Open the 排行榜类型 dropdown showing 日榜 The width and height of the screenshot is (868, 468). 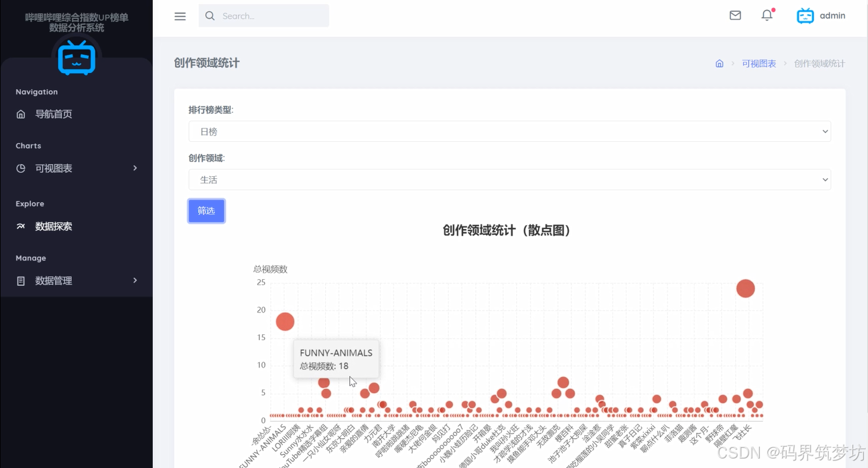pos(510,132)
